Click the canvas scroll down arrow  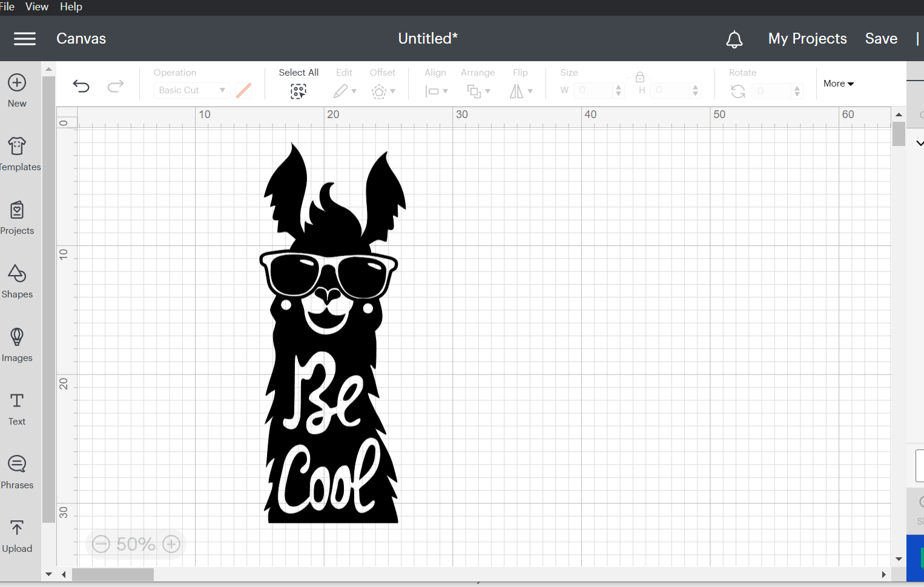(899, 559)
